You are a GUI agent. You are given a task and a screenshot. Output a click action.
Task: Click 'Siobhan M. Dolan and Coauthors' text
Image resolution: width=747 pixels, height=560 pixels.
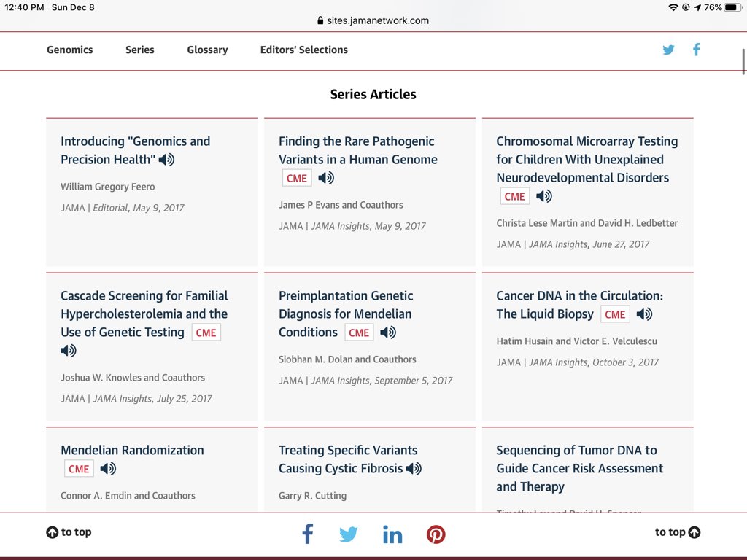click(x=347, y=359)
